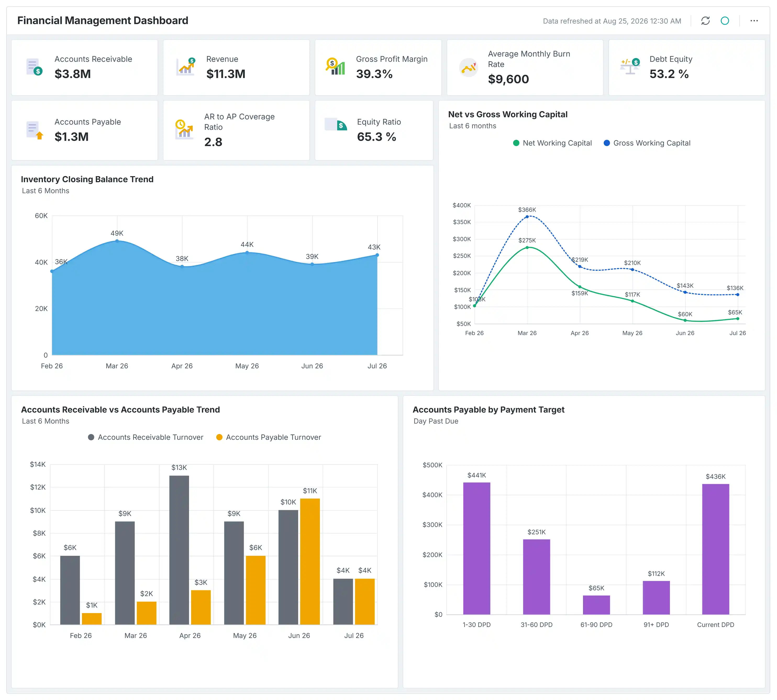Viewport: 777px width, 700px height.
Task: Click the coverage ratio 2.8 value
Action: tap(213, 142)
